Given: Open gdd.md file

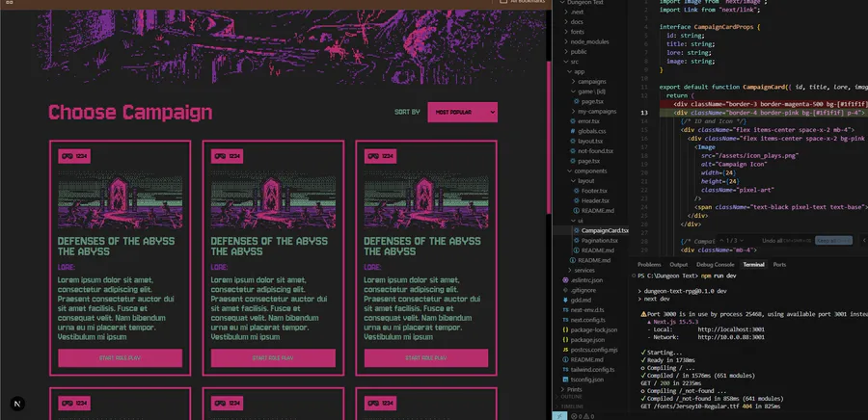Looking at the screenshot, I should click(582, 301).
